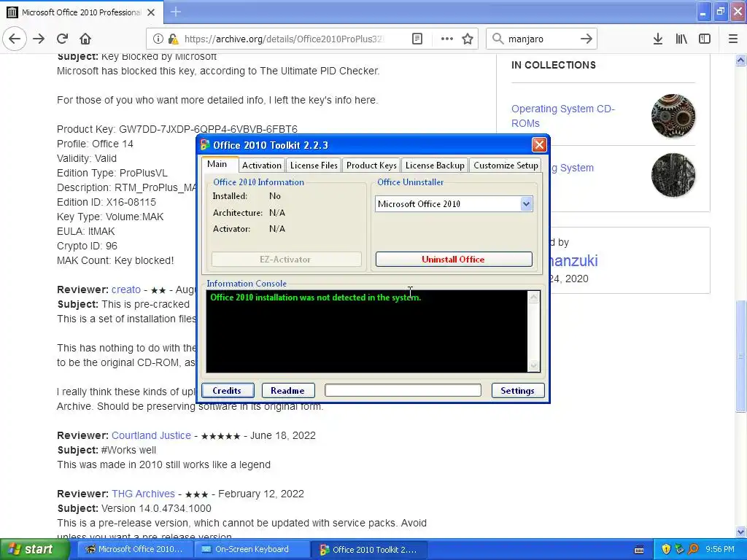Viewport: 747px width, 560px height.
Task: Open the browser library icon
Action: click(681, 39)
